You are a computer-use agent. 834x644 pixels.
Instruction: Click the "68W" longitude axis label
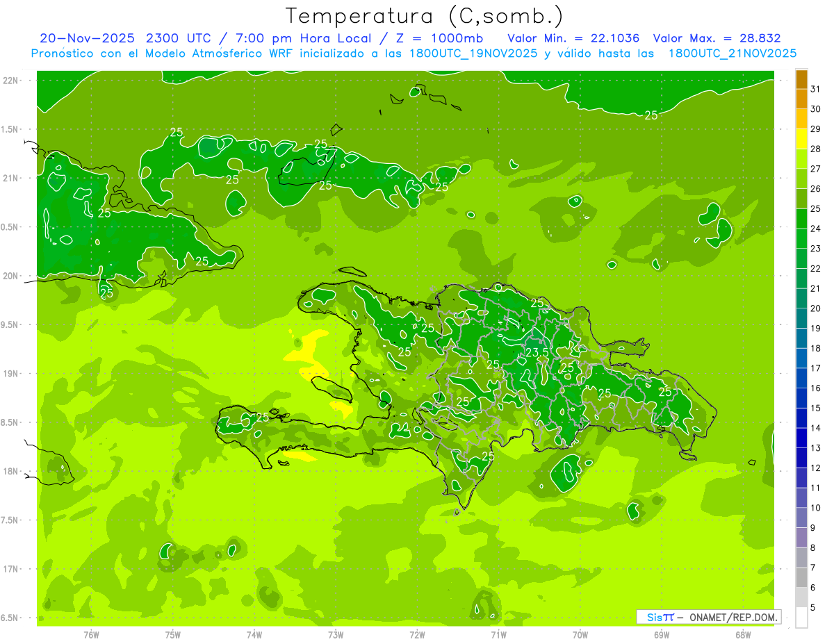coord(743,635)
